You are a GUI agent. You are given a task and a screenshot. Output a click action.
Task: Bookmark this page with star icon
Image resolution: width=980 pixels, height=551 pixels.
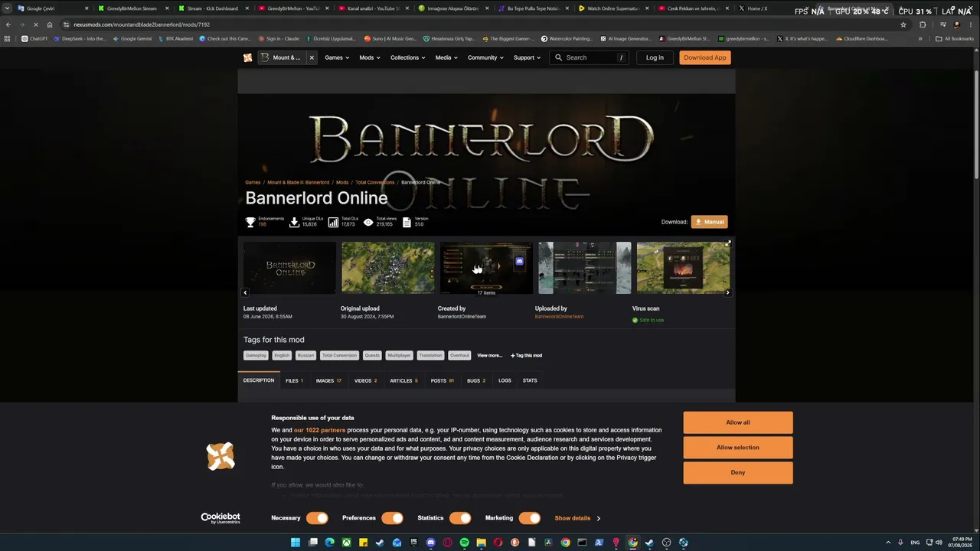click(903, 24)
